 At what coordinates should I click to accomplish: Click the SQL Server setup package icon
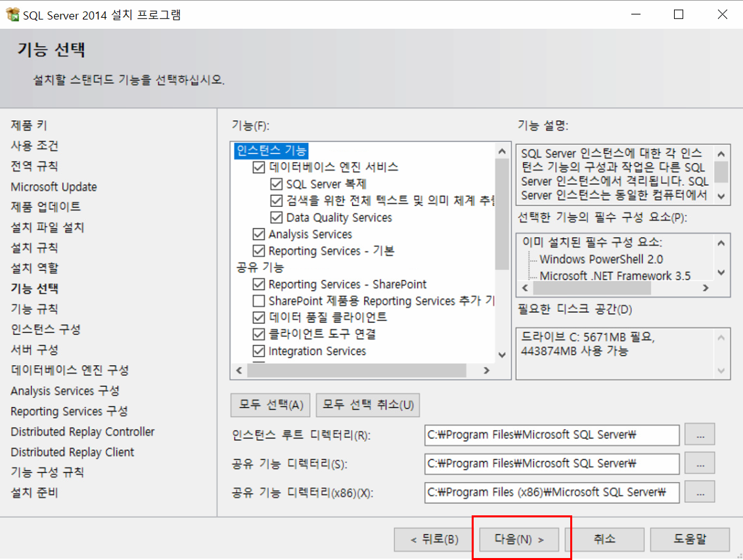pos(12,14)
